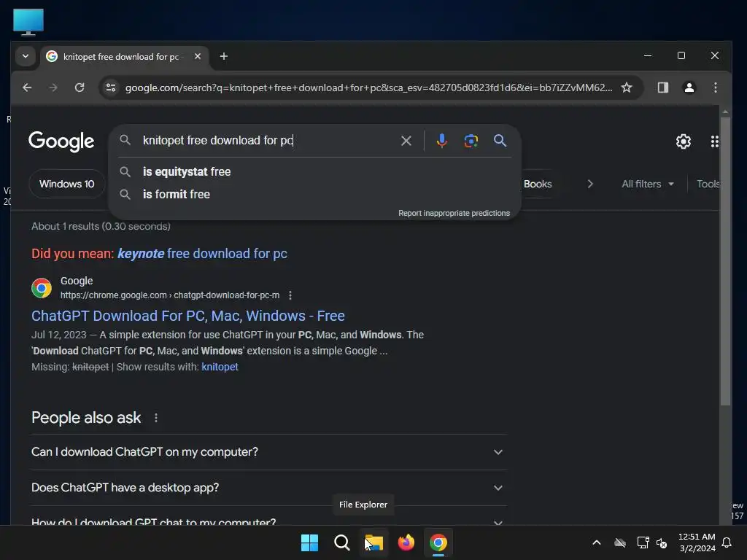This screenshot has width=747, height=560.
Task: Select the Windows 10 filter chip
Action: [x=66, y=184]
